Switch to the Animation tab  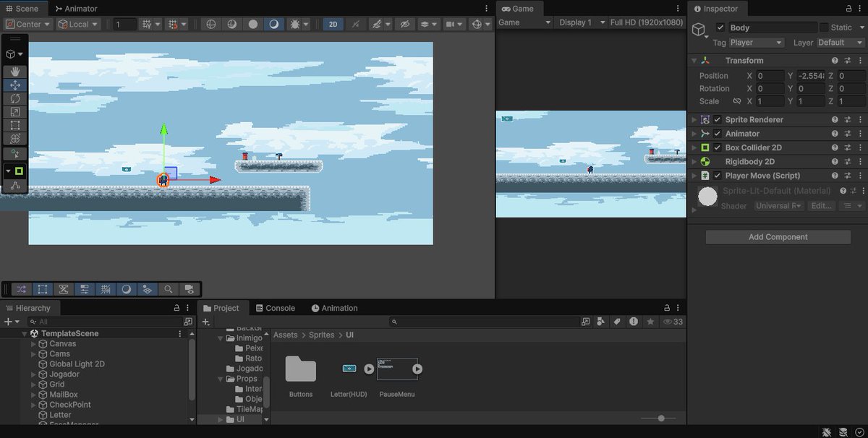(334, 308)
